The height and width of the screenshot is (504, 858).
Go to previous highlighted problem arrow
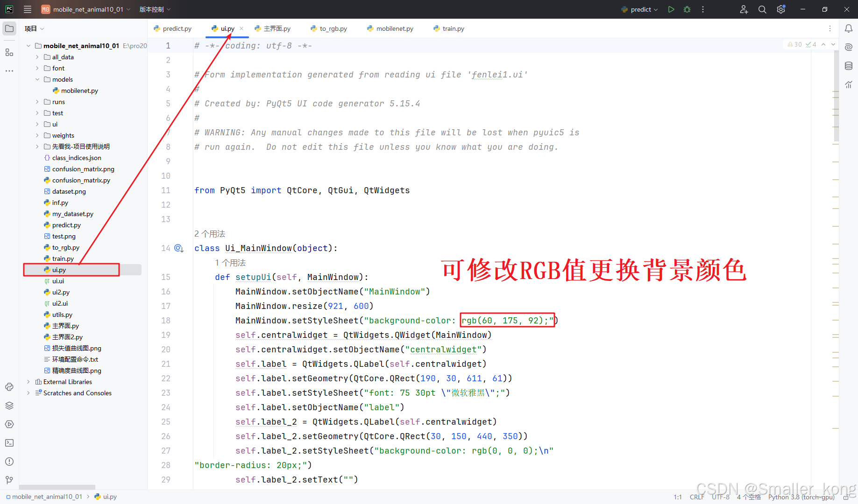[x=823, y=44]
